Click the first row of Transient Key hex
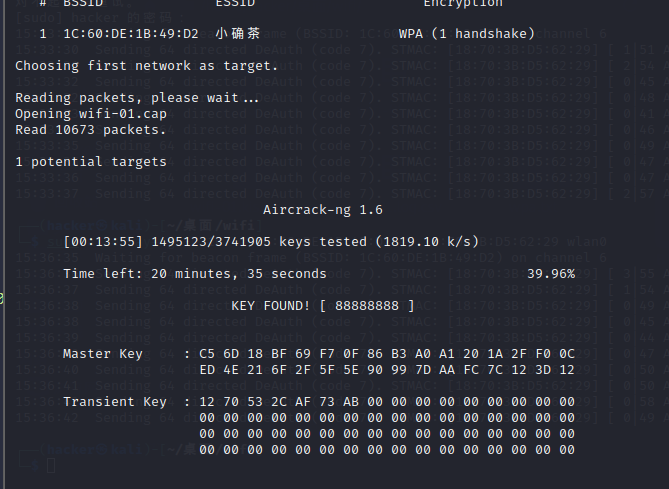 (387, 402)
